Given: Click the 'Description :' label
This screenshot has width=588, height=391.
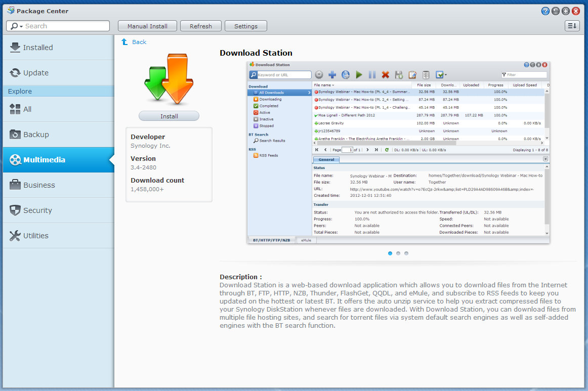Looking at the screenshot, I should pyautogui.click(x=241, y=277).
